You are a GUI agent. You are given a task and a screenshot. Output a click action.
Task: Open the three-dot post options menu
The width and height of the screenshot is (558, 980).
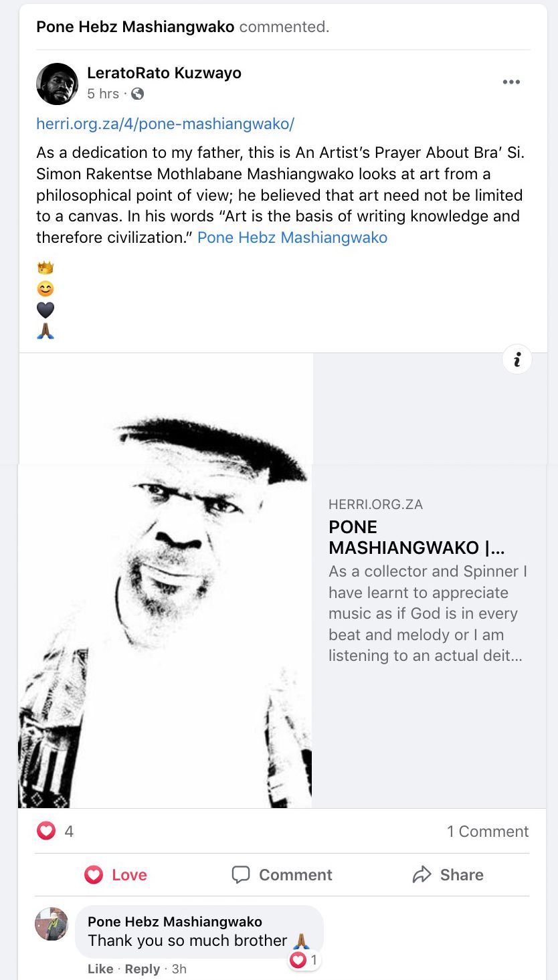point(511,82)
